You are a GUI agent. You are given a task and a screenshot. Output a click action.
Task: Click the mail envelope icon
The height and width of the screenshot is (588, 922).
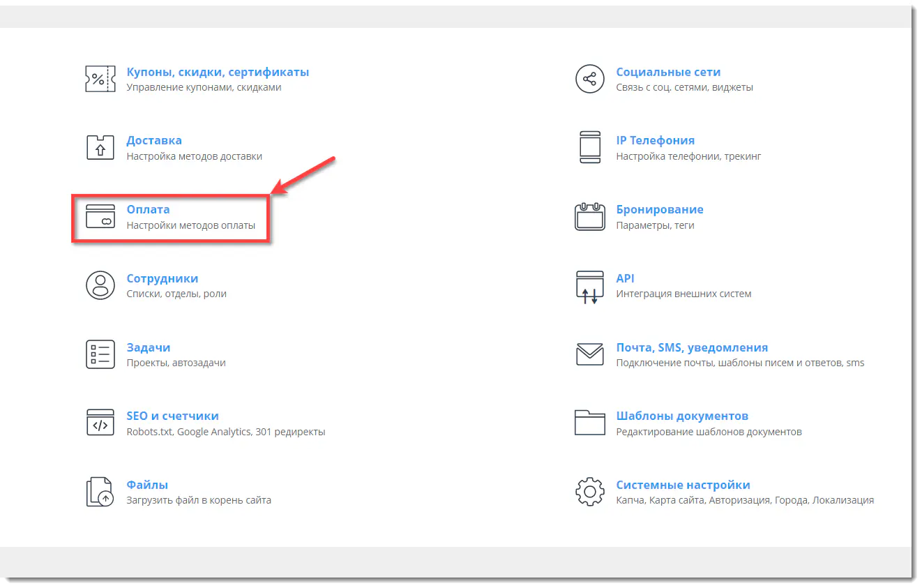[589, 354]
